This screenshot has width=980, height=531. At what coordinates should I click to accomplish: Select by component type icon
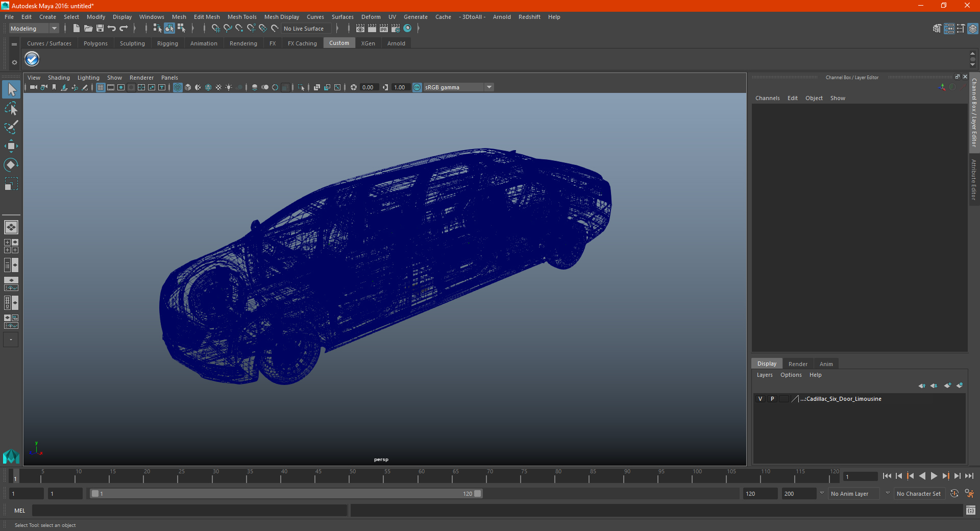(x=181, y=29)
